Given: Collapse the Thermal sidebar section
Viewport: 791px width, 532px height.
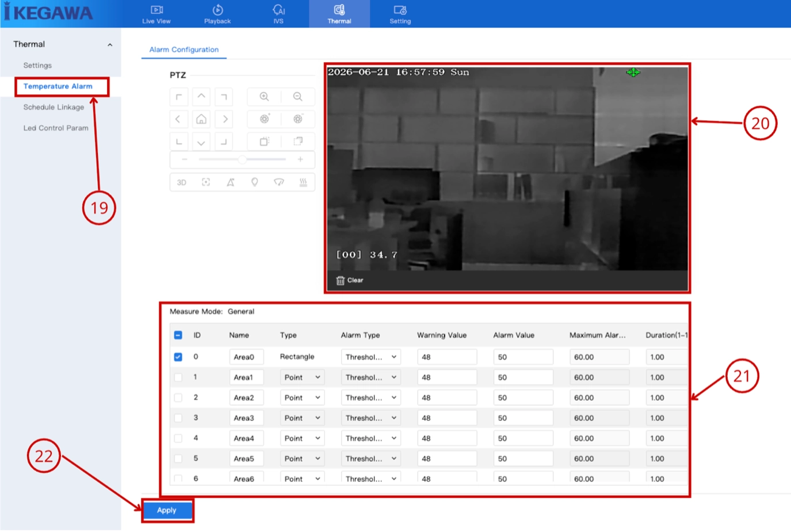Looking at the screenshot, I should coord(110,45).
